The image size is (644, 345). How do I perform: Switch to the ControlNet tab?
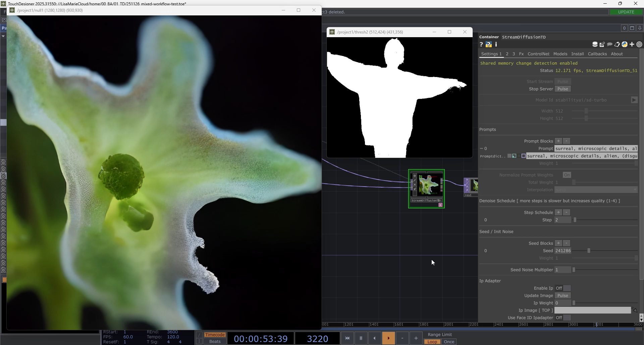click(538, 54)
